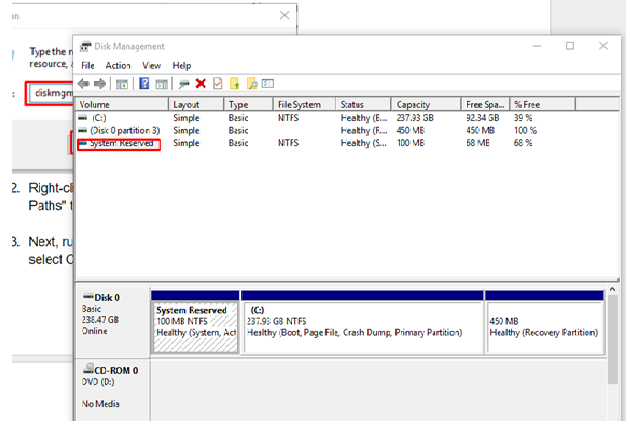This screenshot has height=427, width=630.
Task: Toggle the Show/Hide Action Pane icon
Action: 162,84
